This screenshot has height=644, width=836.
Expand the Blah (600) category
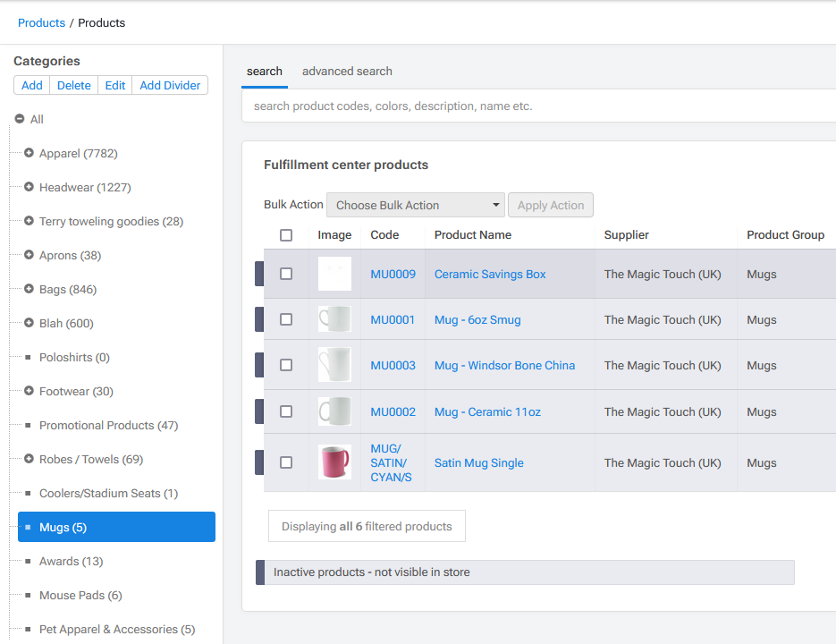pos(29,323)
